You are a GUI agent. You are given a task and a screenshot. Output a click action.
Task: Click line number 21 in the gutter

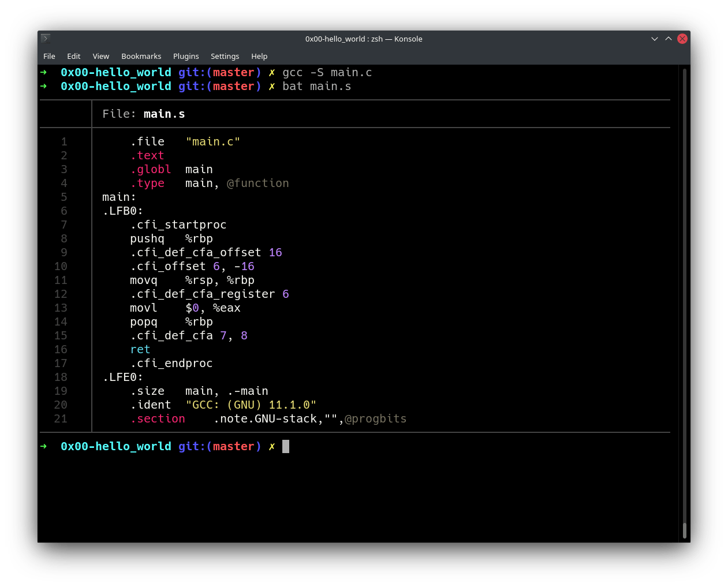coord(61,418)
